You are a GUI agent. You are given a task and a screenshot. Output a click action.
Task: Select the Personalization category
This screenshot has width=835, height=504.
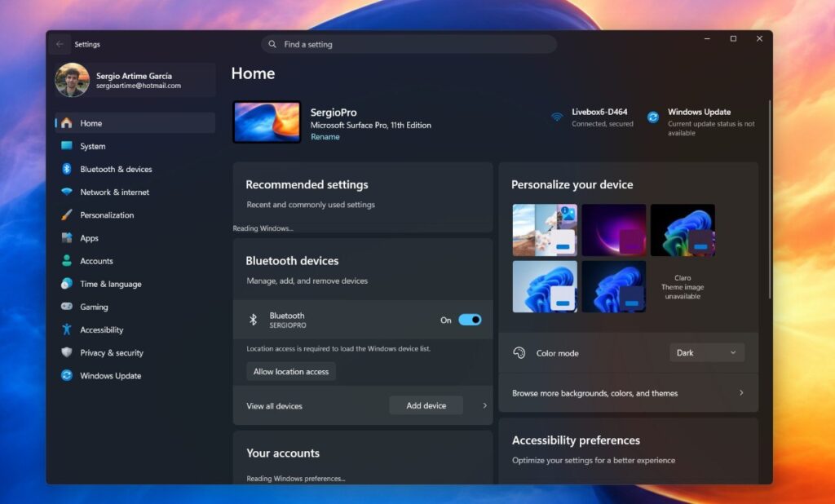pyautogui.click(x=135, y=214)
